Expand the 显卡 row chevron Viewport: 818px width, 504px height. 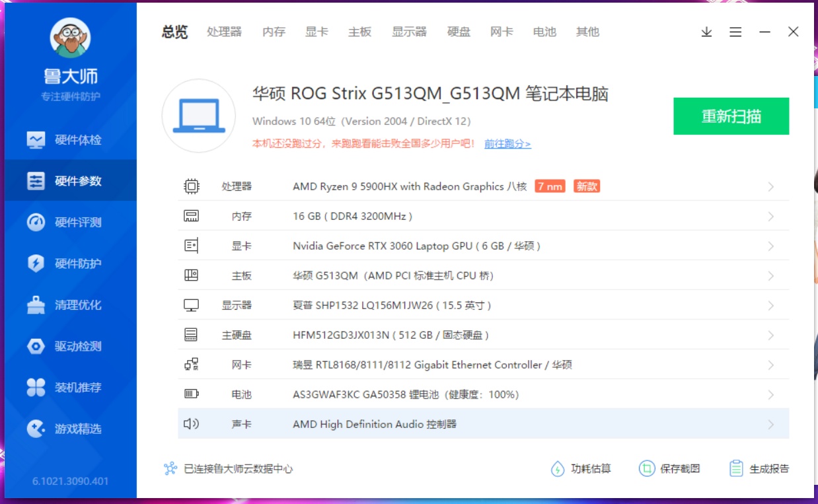770,246
